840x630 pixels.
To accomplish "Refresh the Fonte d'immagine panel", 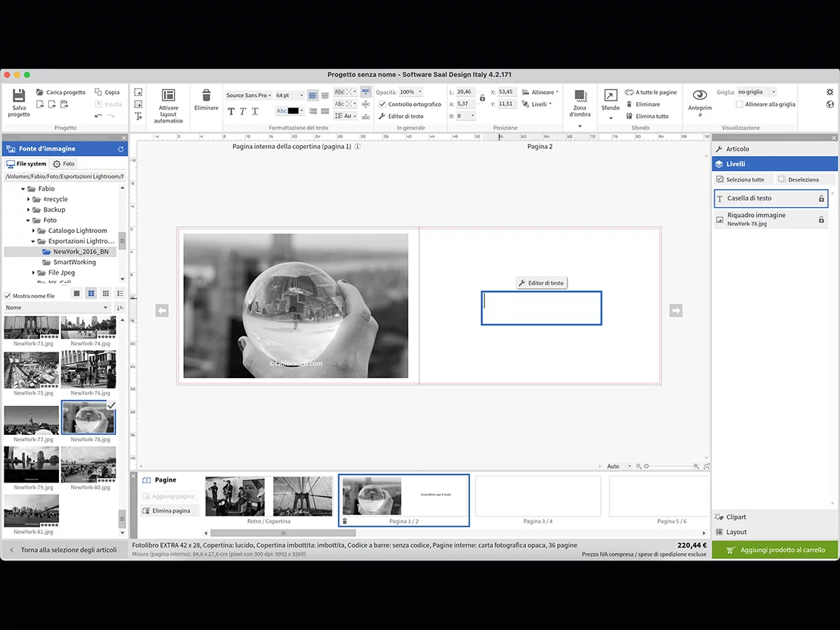I will (x=123, y=149).
